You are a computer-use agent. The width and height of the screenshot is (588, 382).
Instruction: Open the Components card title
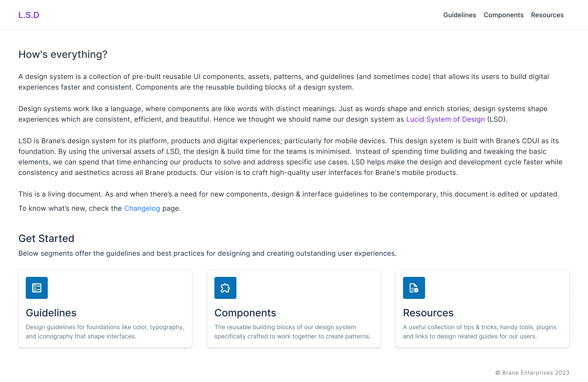[245, 313]
